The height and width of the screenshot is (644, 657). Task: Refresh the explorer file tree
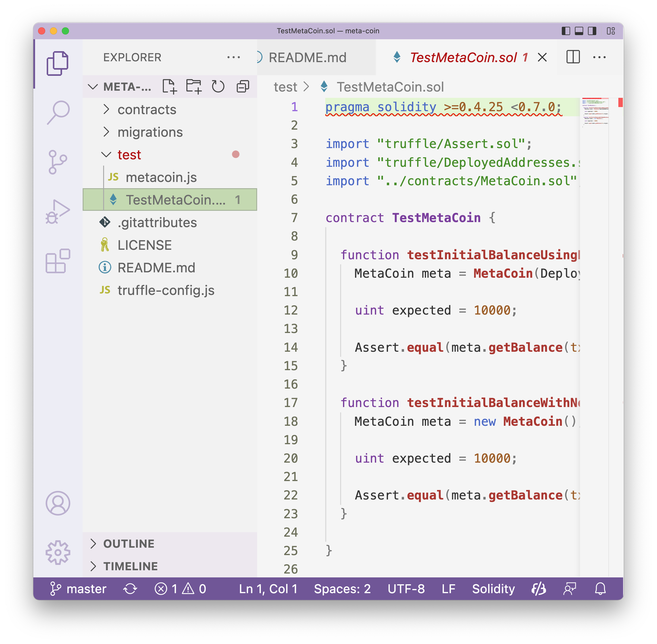click(218, 87)
